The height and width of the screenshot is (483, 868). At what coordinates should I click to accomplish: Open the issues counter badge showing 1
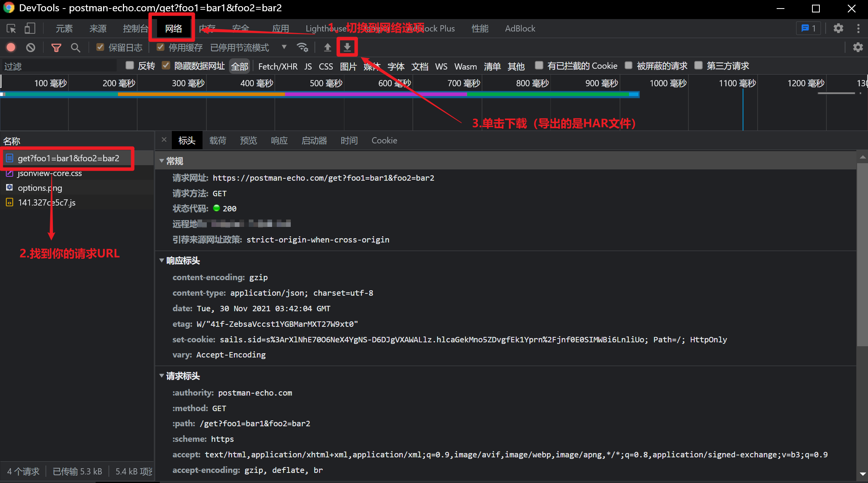[x=809, y=28]
